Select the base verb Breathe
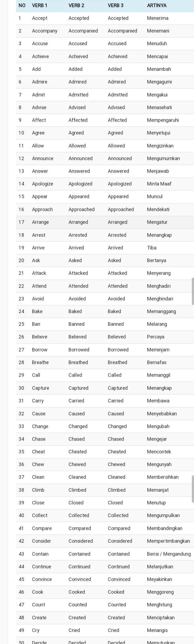The height and width of the screenshot is (644, 194). [x=40, y=362]
